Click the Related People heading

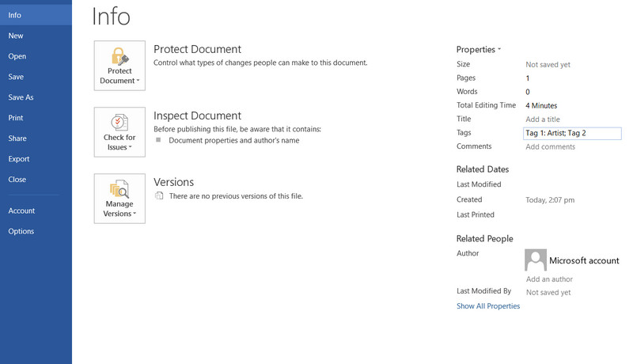(x=484, y=238)
